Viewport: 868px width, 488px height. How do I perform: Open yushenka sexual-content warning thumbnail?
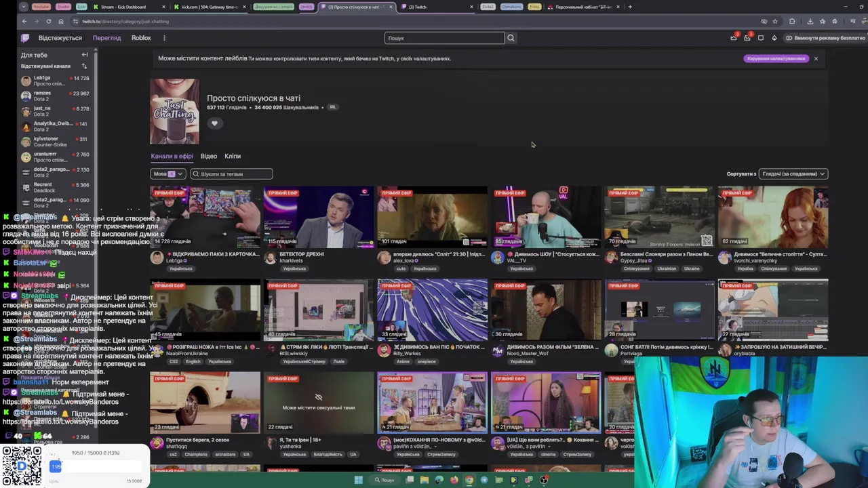tap(318, 403)
